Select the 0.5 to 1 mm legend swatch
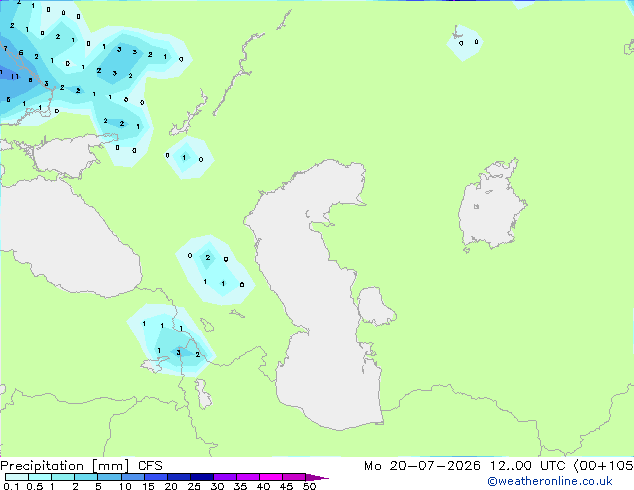Viewport: 634px width, 490px height. [x=40, y=477]
